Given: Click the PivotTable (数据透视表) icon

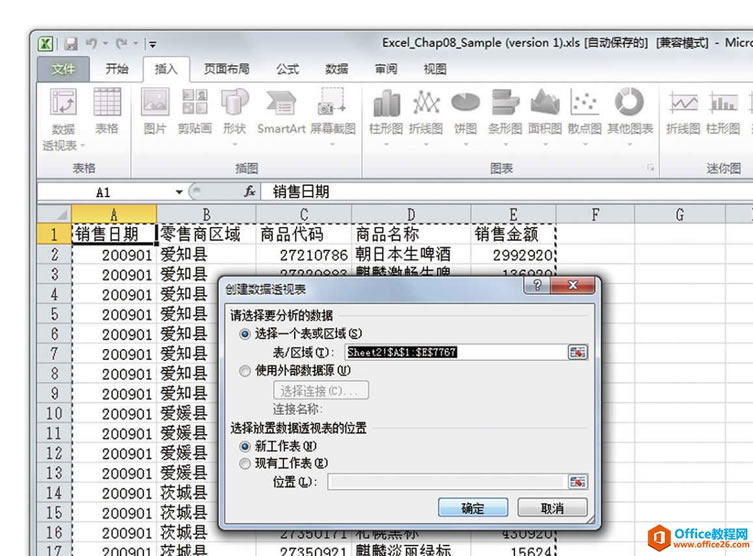Looking at the screenshot, I should point(63,102).
